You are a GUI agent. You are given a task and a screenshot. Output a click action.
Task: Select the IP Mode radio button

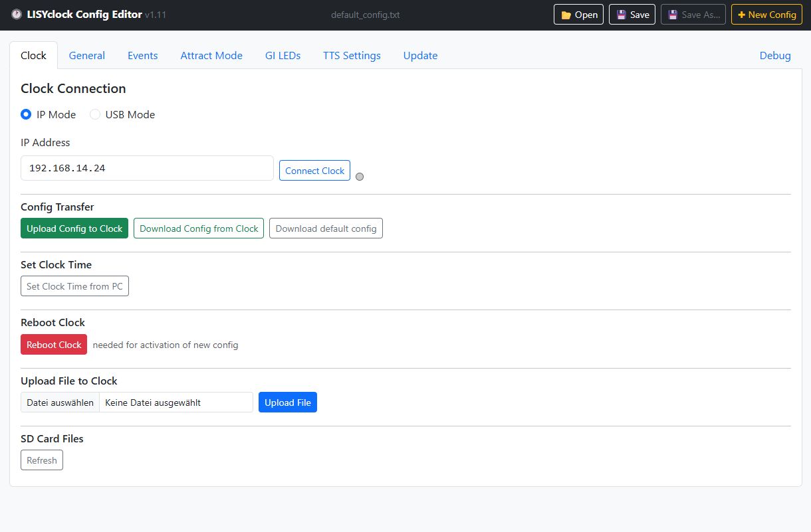pyautogui.click(x=25, y=114)
